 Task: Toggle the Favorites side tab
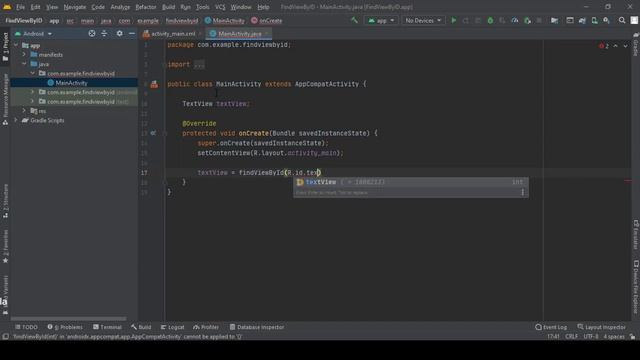coord(5,247)
